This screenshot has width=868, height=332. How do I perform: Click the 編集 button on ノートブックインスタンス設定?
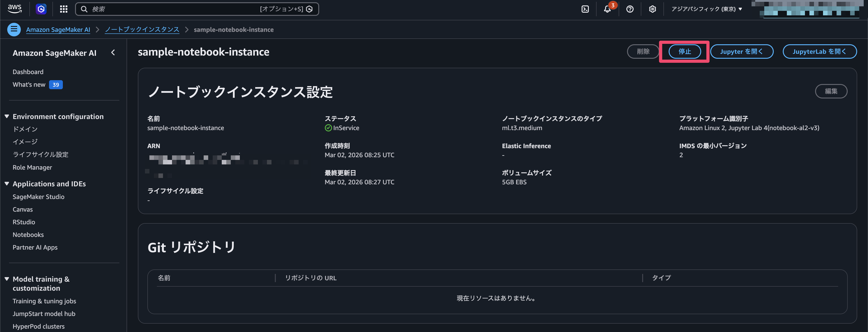point(832,91)
